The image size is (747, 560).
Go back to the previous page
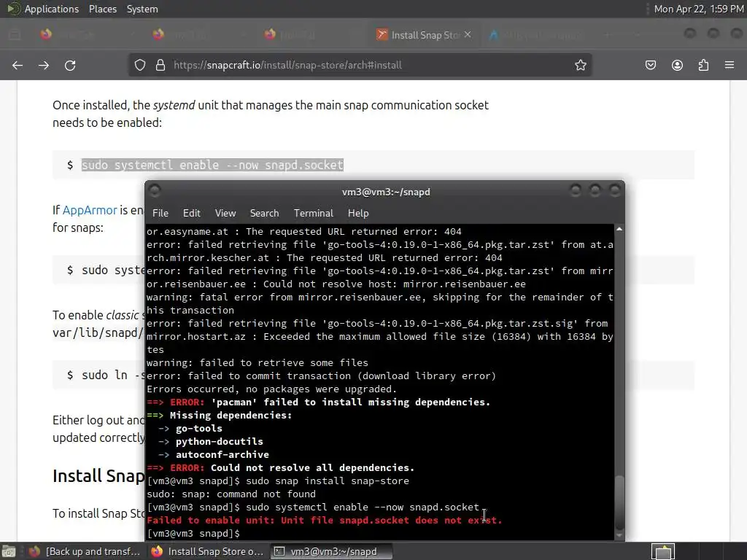point(18,65)
